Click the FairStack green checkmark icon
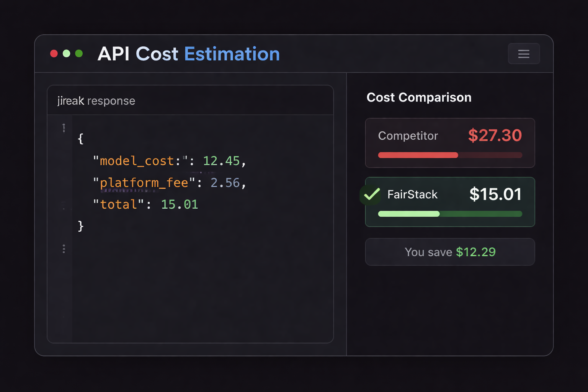588x392 pixels. point(371,194)
